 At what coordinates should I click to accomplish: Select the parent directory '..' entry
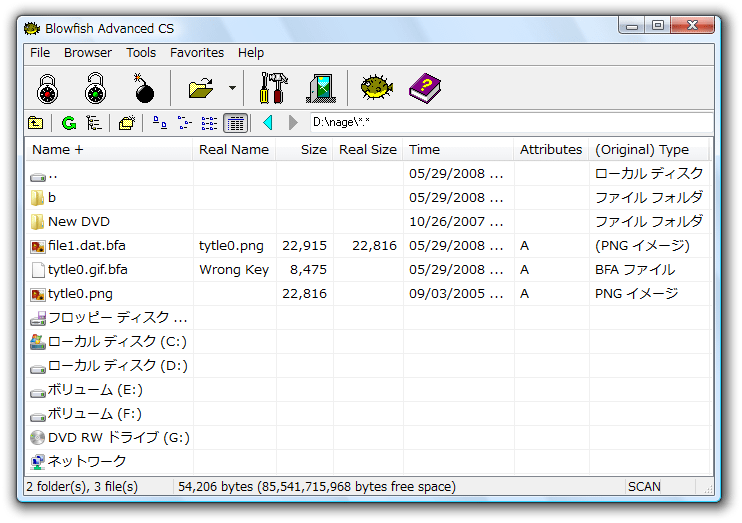[44, 175]
